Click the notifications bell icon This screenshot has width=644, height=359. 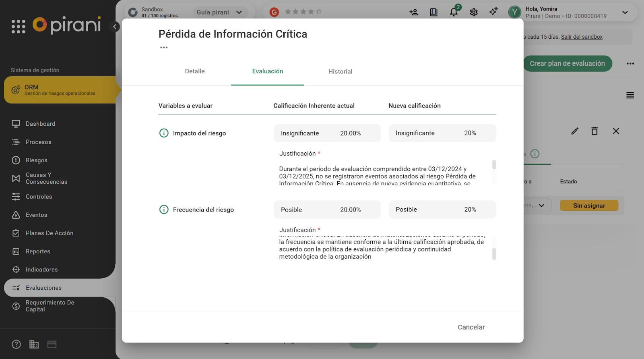coord(454,12)
